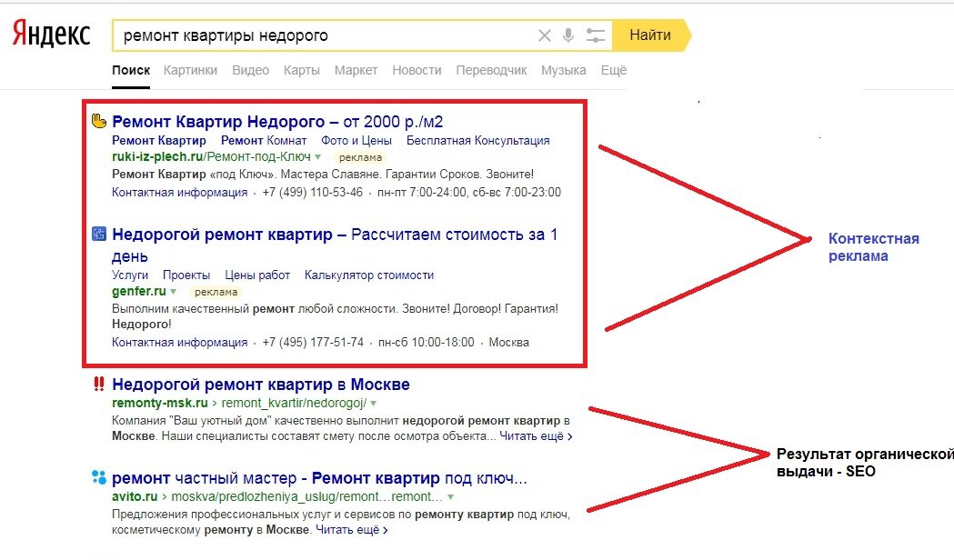Open ad title 'Ремонт Квартир Недорого – от 2000 р./м2'
Image resolution: width=954 pixels, height=560 pixels.
click(x=277, y=122)
